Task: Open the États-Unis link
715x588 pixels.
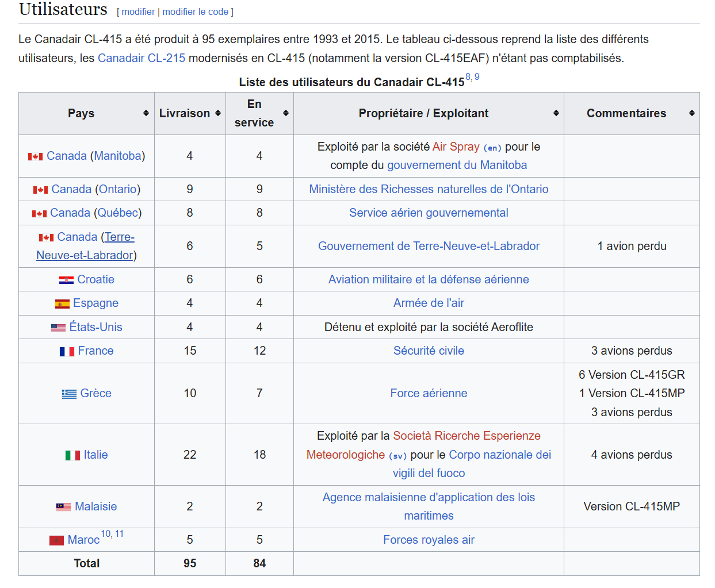Action: click(96, 327)
